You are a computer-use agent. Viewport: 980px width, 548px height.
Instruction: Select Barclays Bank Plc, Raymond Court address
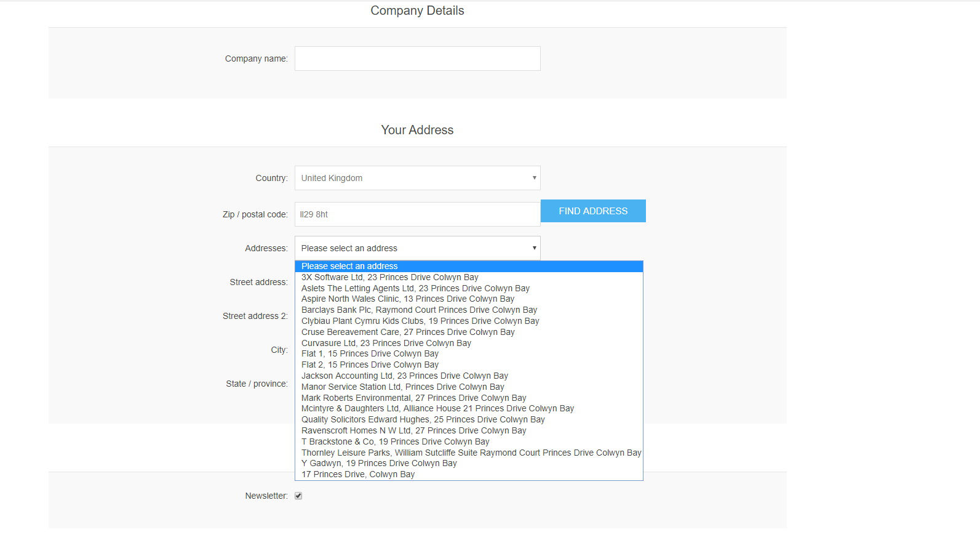469,310
